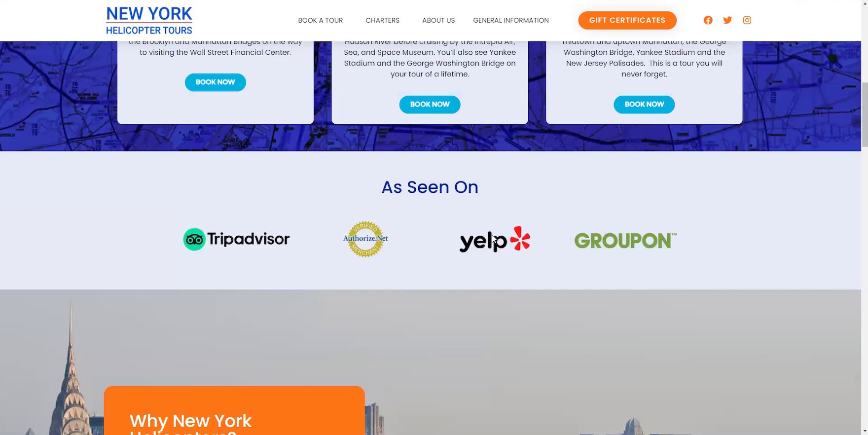Click the Tripadvisor logo
Image resolution: width=868 pixels, height=435 pixels.
coord(236,239)
